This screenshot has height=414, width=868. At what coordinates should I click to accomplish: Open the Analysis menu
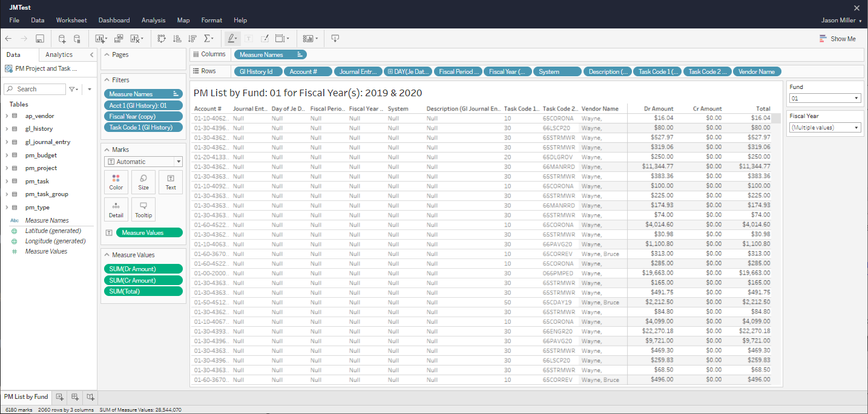coord(154,21)
